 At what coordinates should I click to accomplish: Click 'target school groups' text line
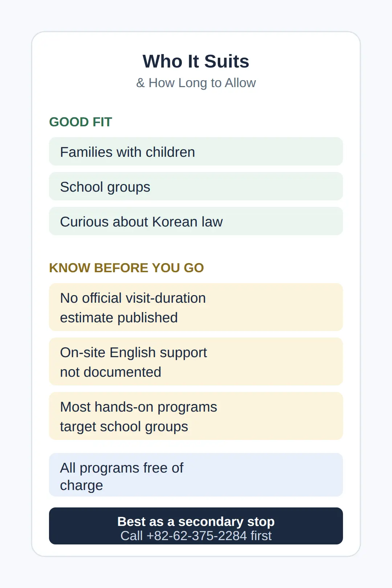click(x=124, y=427)
